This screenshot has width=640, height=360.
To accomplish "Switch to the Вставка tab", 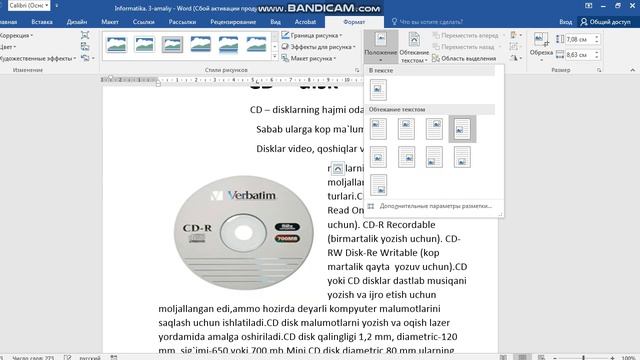I will click(42, 22).
